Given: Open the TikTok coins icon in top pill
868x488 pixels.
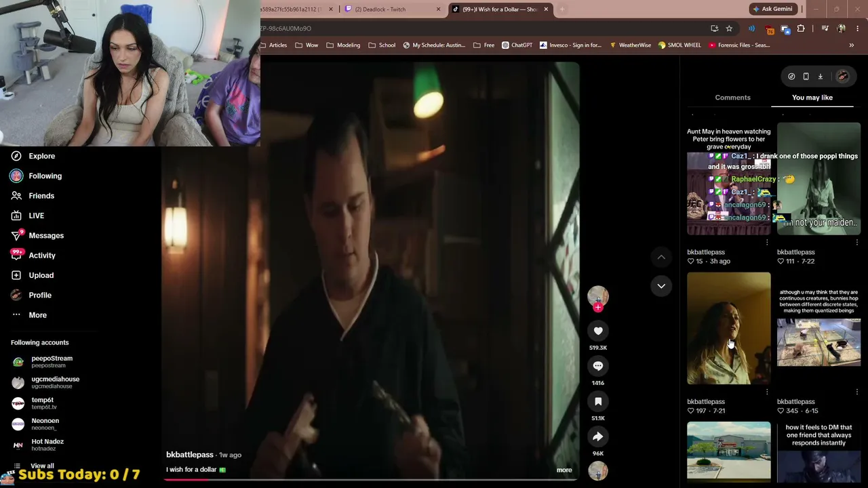Looking at the screenshot, I should [x=791, y=77].
